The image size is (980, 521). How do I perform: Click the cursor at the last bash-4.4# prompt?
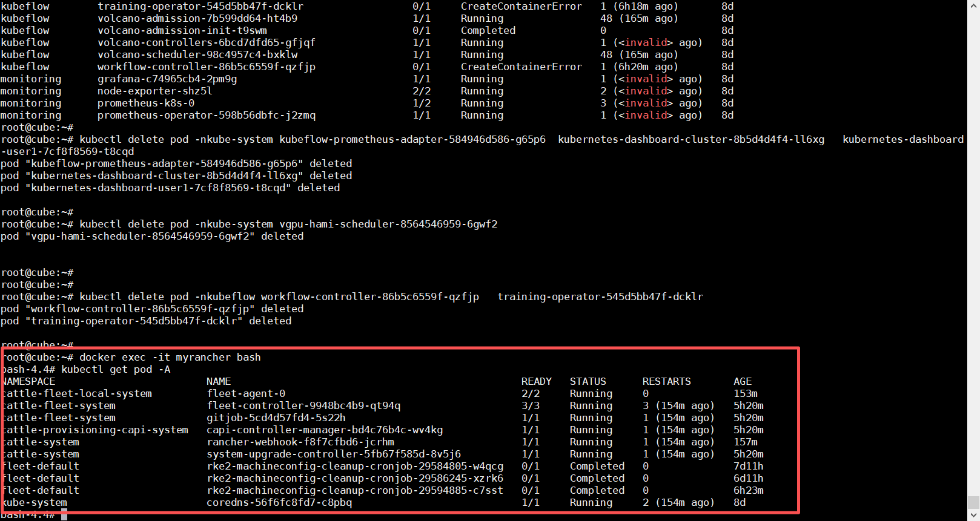[x=64, y=515]
